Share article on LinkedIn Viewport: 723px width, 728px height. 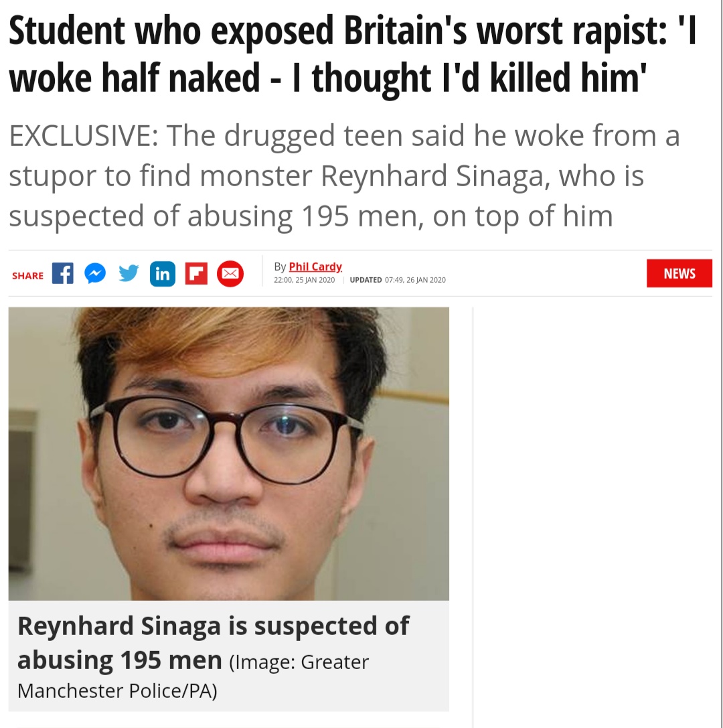[x=163, y=274]
